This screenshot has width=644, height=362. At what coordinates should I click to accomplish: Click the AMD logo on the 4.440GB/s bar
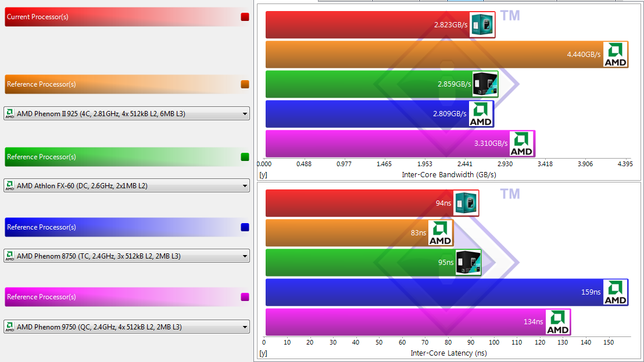point(615,55)
